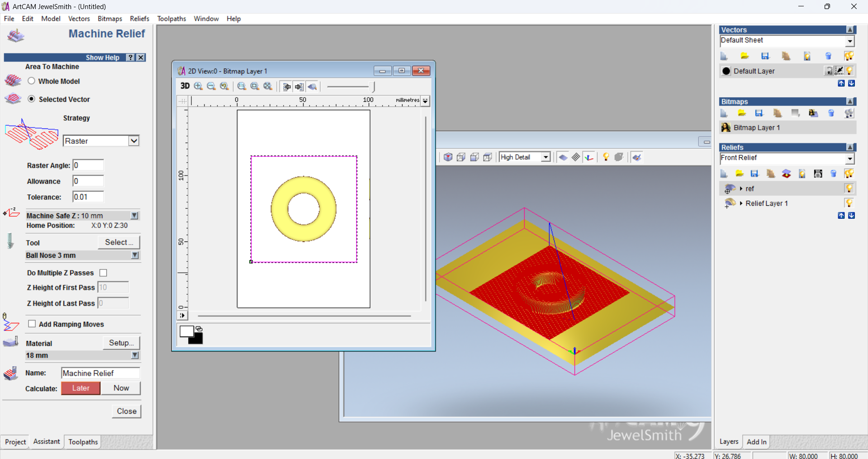This screenshot has width=868, height=459.
Task: Expand the Ball Nose 3 mm tool details
Action: tap(135, 256)
